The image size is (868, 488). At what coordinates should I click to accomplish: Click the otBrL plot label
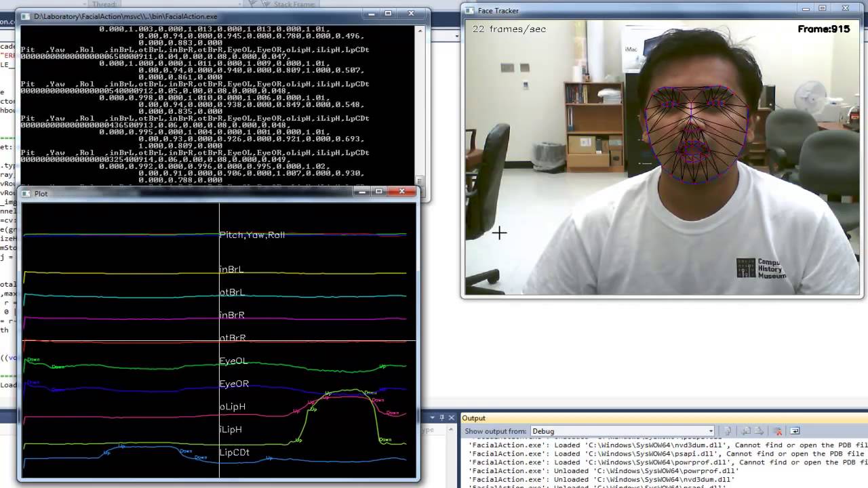(x=232, y=293)
